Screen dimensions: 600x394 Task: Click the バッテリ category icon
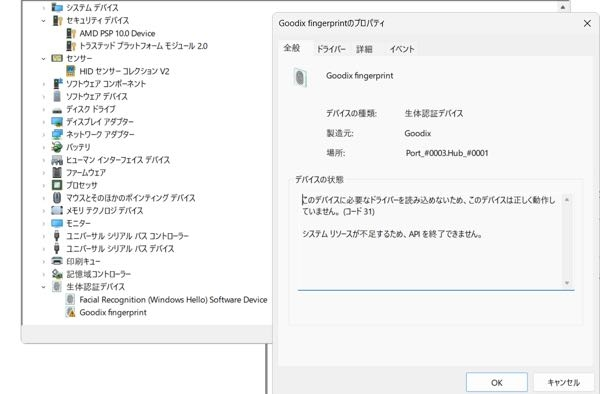click(x=57, y=147)
